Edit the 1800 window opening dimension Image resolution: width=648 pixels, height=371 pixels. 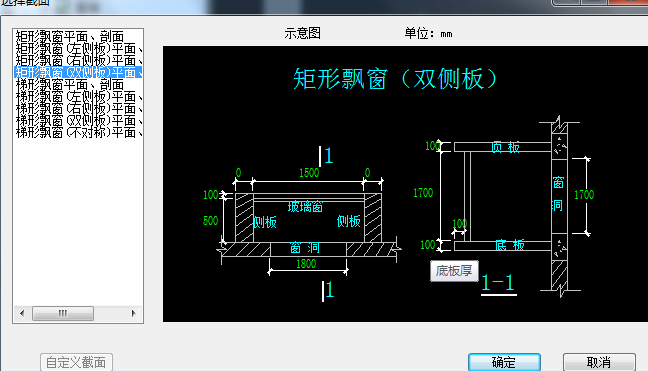pyautogui.click(x=306, y=264)
